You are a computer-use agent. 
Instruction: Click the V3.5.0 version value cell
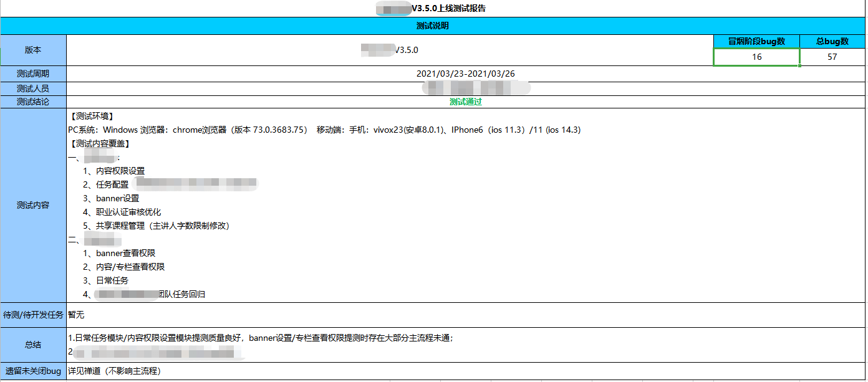(390, 50)
